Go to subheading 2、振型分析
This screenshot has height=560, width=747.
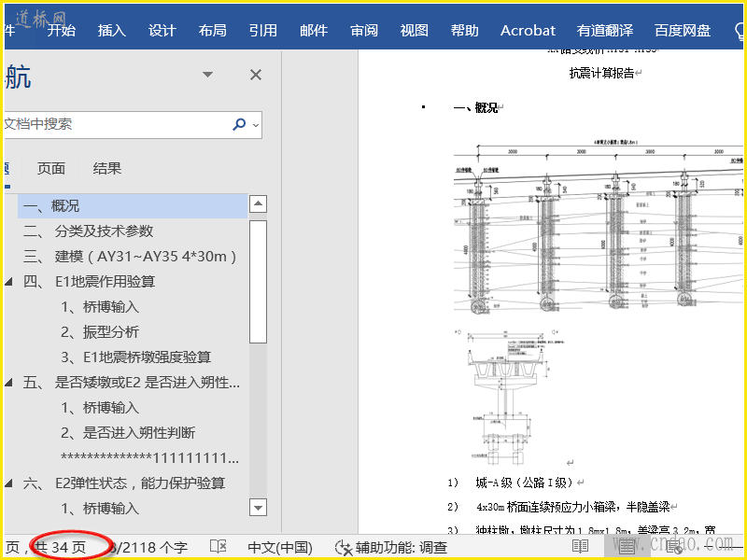(x=100, y=332)
